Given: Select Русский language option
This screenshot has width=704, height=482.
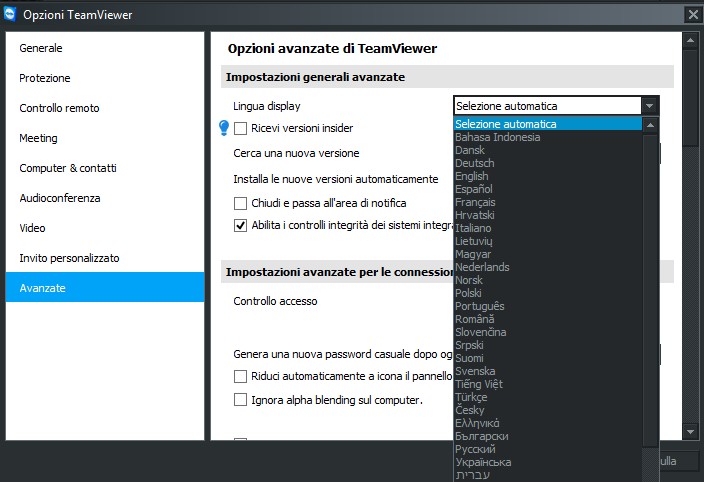Looking at the screenshot, I should [x=548, y=449].
